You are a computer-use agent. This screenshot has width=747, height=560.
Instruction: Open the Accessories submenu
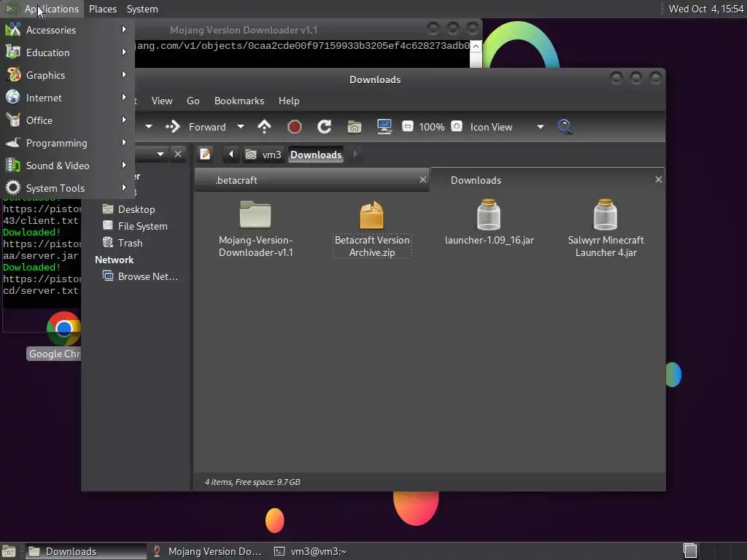pos(67,30)
